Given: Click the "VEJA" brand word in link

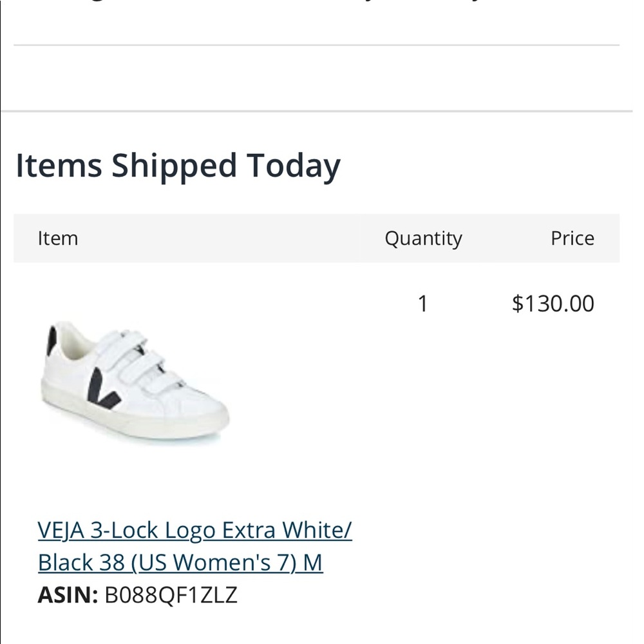Looking at the screenshot, I should [61, 530].
